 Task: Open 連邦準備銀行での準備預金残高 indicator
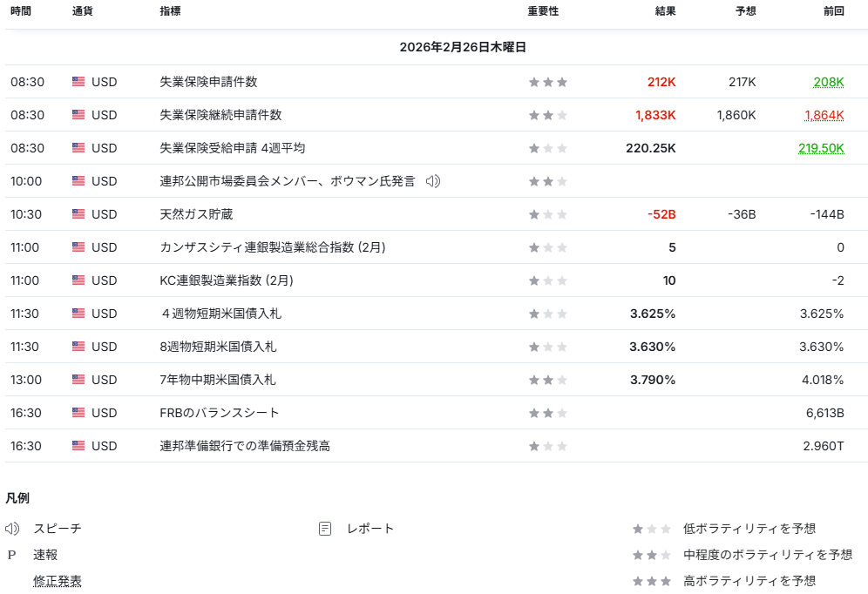[245, 446]
